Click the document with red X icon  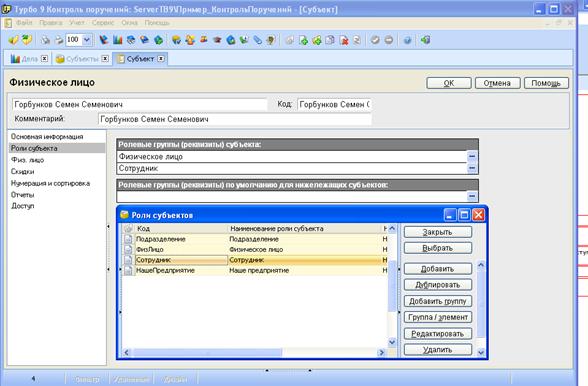tap(344, 40)
